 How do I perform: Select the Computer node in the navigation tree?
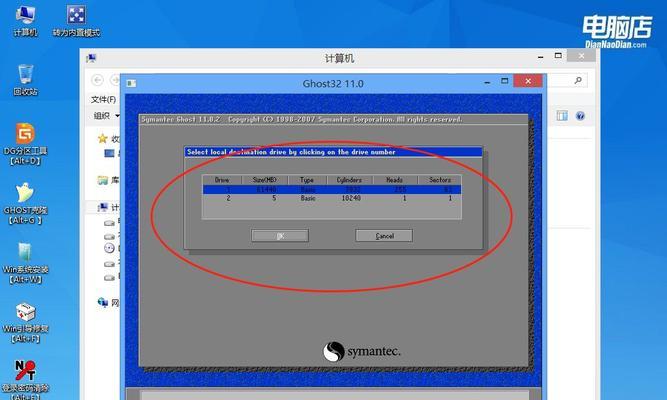click(x=103, y=207)
